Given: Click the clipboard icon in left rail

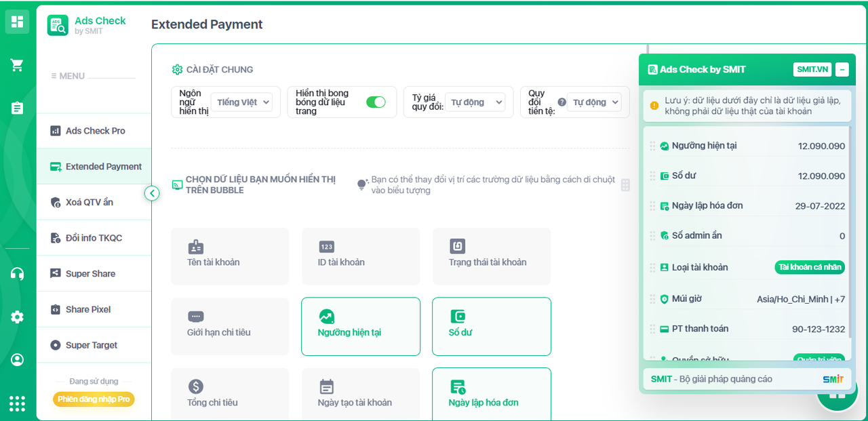Looking at the screenshot, I should tap(17, 108).
